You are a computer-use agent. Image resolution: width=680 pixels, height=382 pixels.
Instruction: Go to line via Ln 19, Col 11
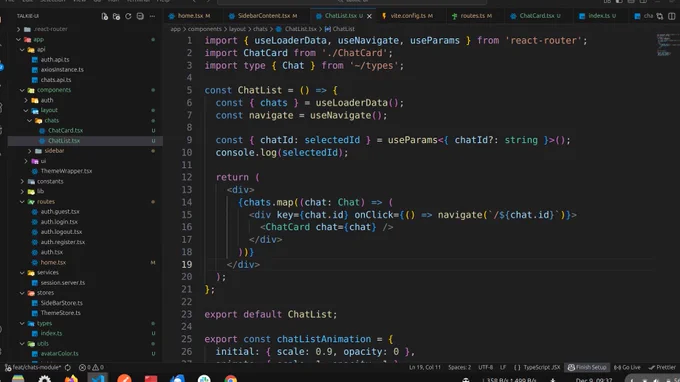(425, 367)
